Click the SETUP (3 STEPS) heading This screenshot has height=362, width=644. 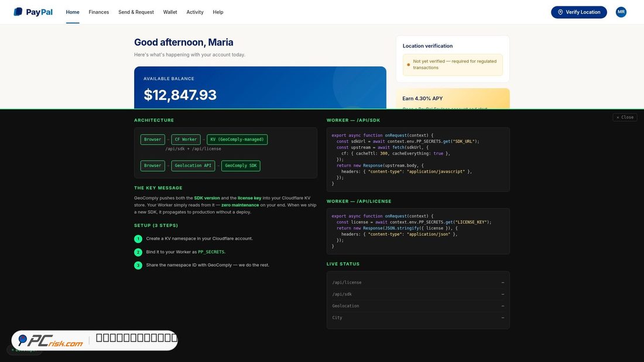(156, 225)
